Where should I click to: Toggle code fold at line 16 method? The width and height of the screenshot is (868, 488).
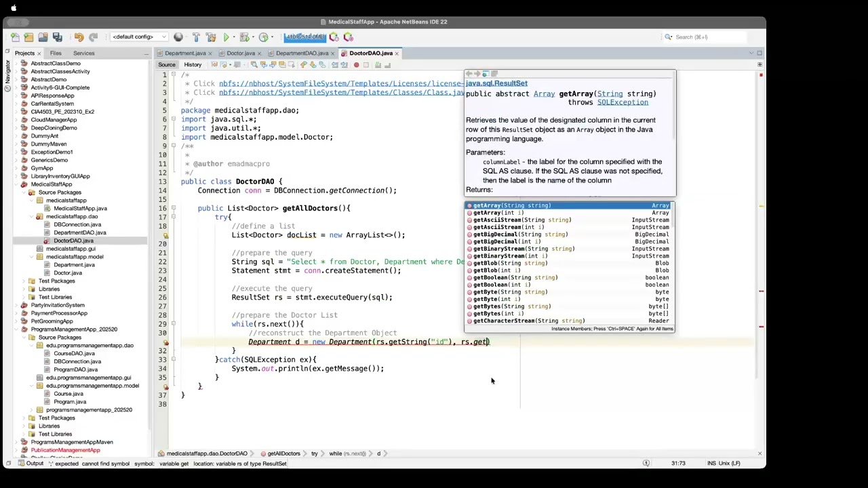click(174, 208)
